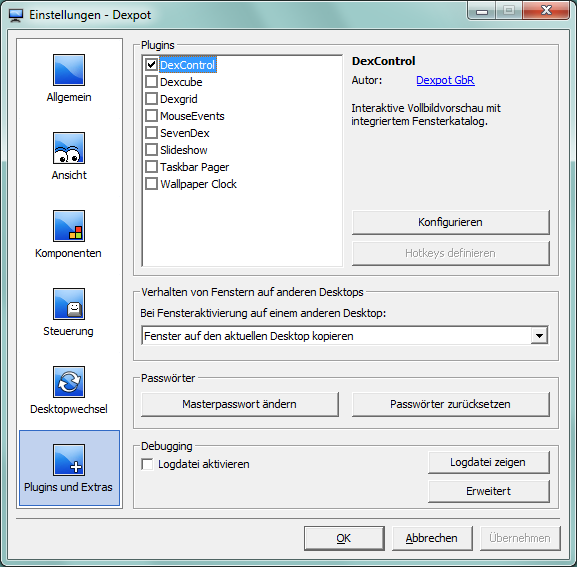
Task: Toggle Logdatei aktivieren checkbox
Action: pos(147,464)
